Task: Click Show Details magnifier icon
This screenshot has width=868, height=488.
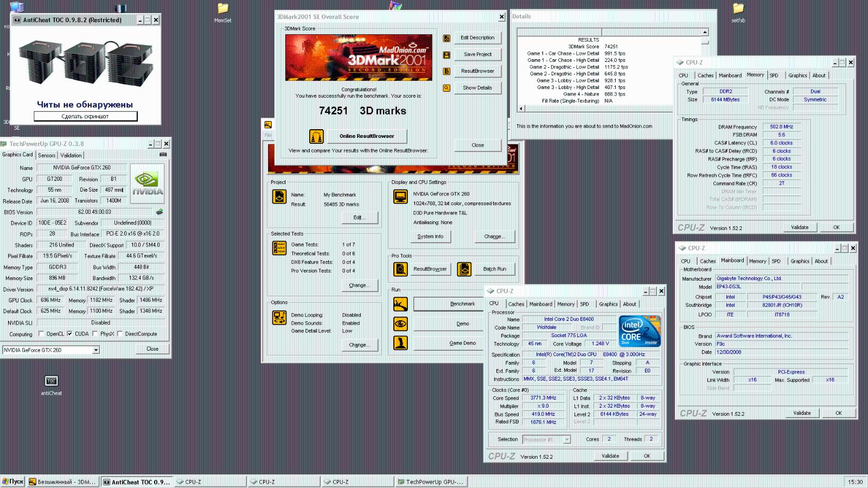Action: pos(446,88)
